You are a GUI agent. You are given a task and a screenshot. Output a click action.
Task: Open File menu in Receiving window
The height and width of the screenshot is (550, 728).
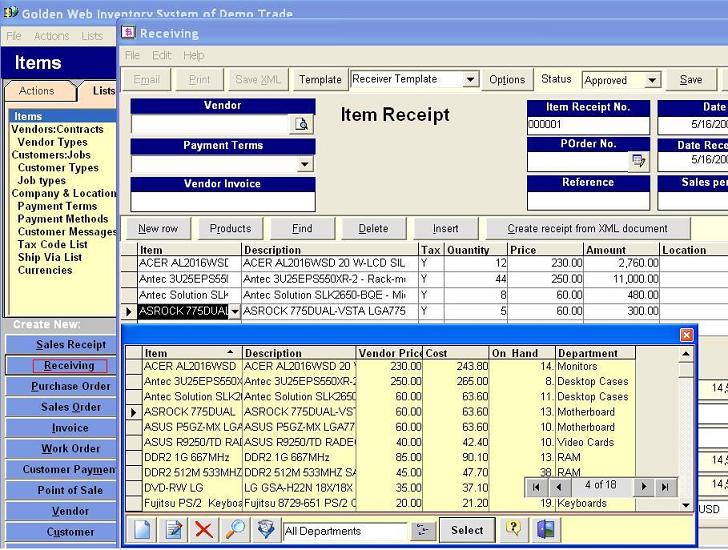(132, 55)
